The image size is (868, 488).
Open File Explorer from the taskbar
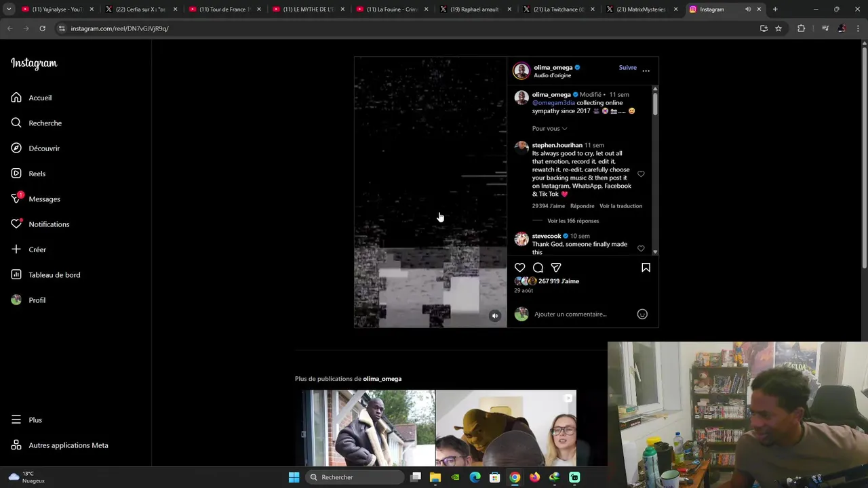click(435, 477)
